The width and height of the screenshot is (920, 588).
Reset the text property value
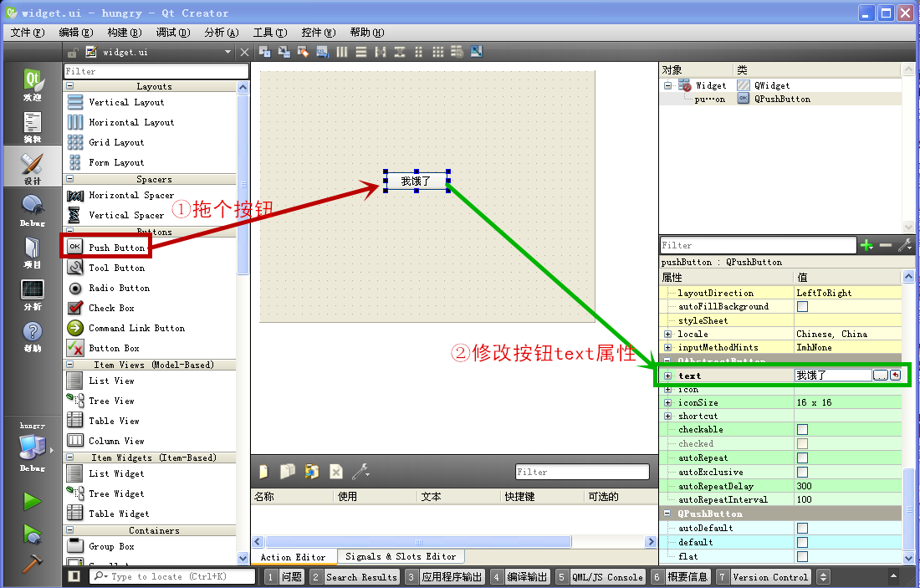tap(896, 375)
